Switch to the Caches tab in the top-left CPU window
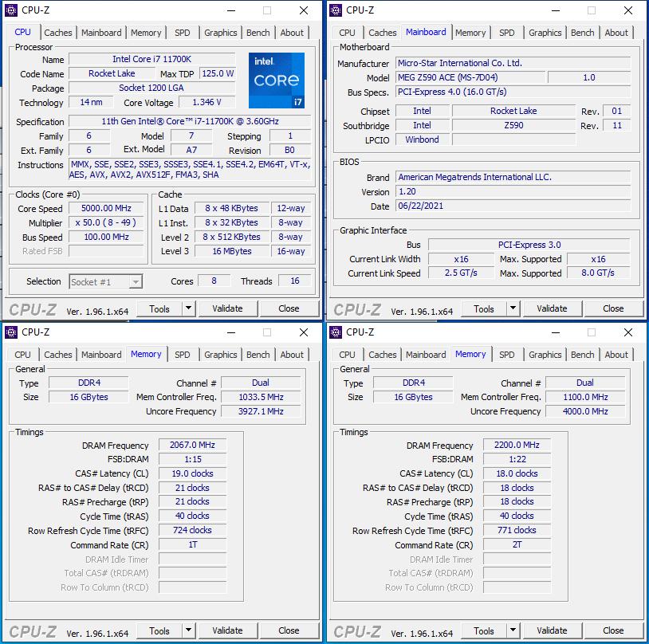This screenshot has height=644, width=649. tap(58, 33)
